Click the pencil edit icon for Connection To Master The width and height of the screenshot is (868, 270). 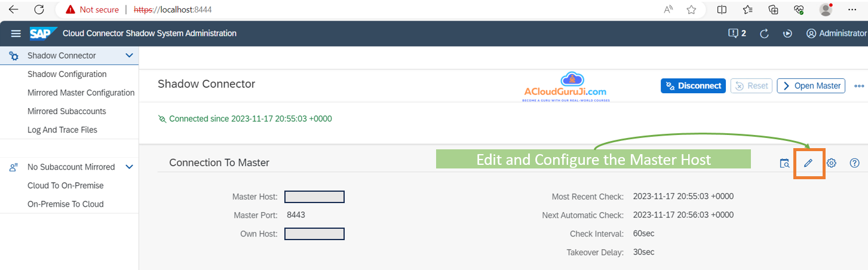point(808,163)
